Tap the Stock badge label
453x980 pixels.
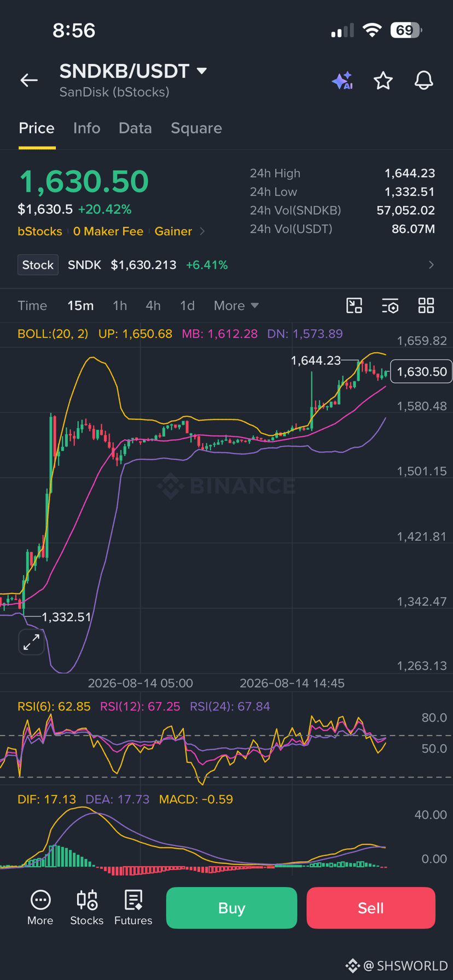click(x=38, y=265)
